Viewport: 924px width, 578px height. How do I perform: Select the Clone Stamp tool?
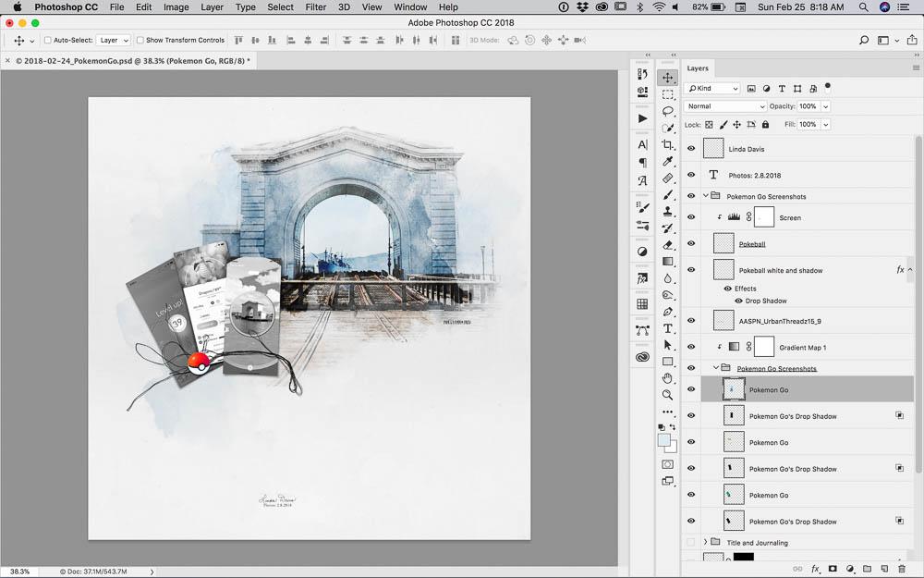point(667,211)
